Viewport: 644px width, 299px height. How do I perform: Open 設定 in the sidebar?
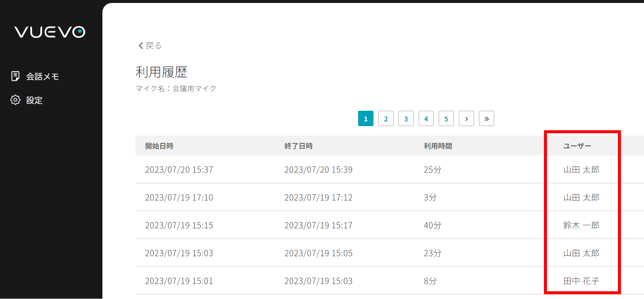[34, 100]
